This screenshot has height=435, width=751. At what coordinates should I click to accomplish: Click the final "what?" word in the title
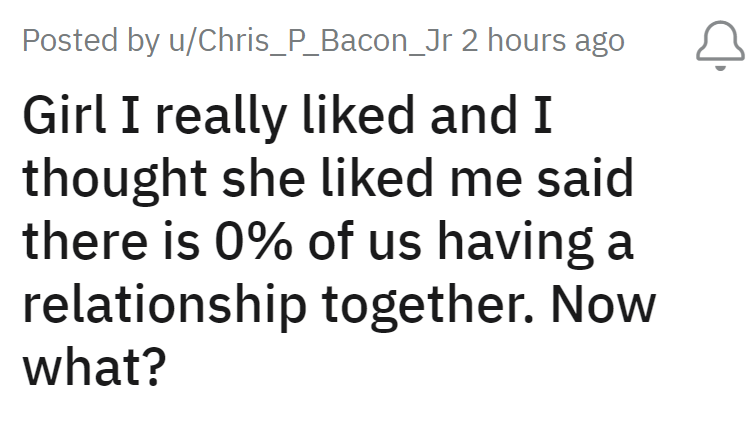point(93,368)
